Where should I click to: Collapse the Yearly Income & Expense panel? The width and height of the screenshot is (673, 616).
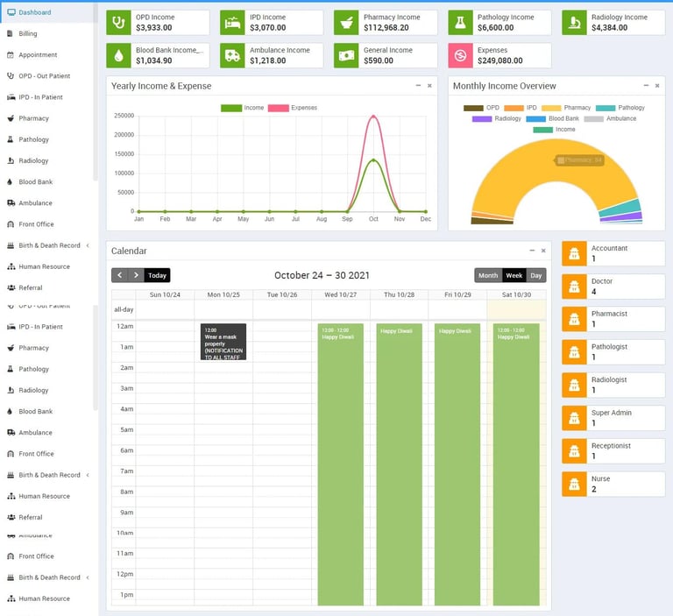(x=418, y=86)
